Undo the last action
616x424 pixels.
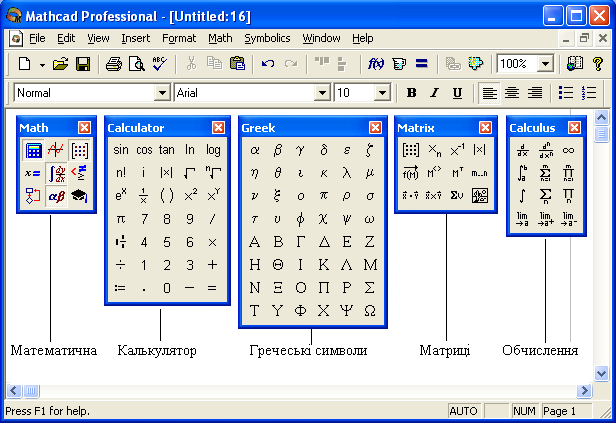pyautogui.click(x=268, y=64)
